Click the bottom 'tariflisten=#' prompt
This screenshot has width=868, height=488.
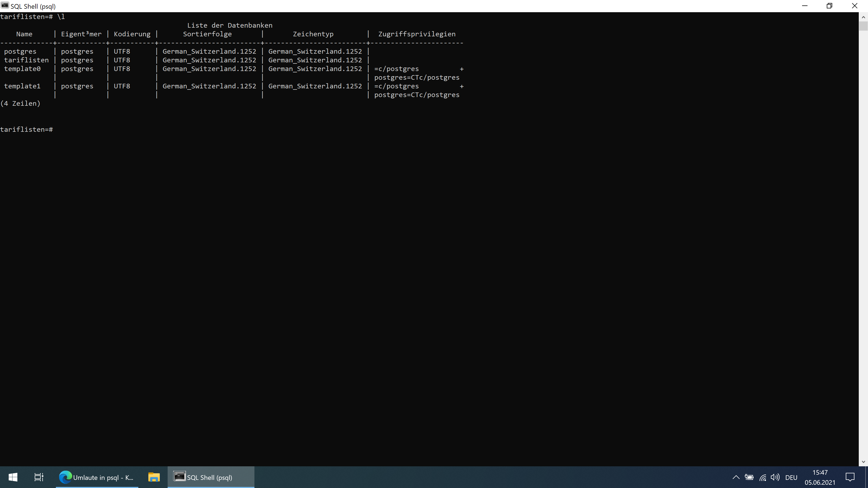(x=27, y=130)
